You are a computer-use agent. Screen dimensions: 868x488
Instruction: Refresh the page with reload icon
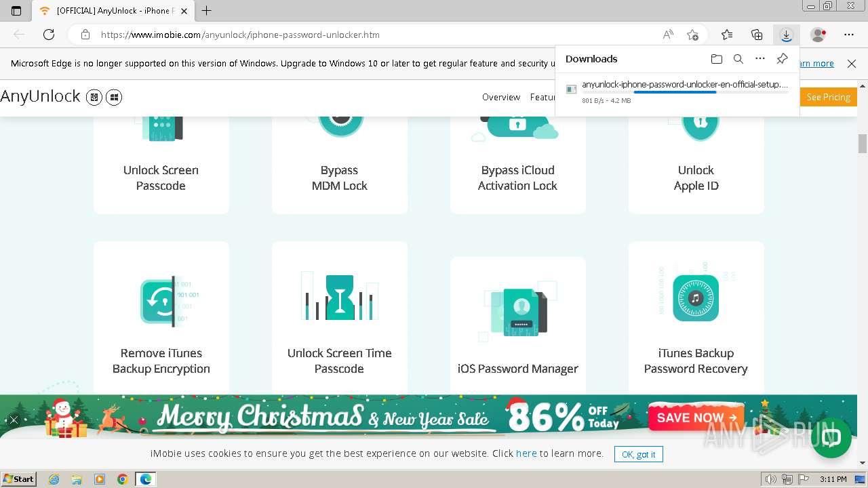tap(49, 35)
